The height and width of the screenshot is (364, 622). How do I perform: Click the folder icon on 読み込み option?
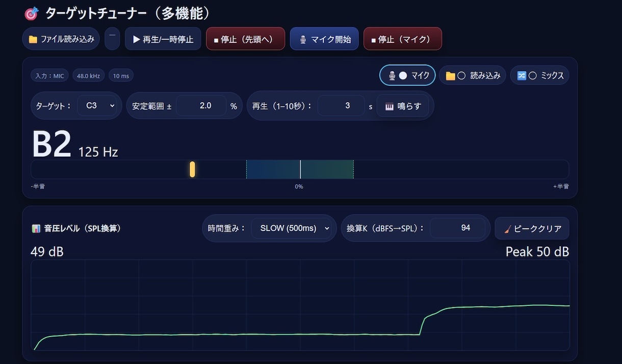pos(450,76)
